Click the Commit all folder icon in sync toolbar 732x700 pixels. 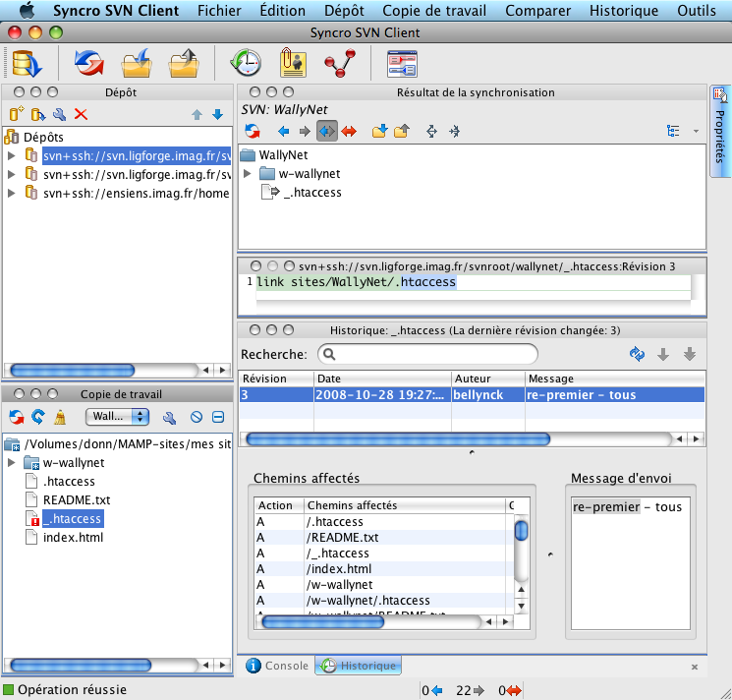[402, 131]
